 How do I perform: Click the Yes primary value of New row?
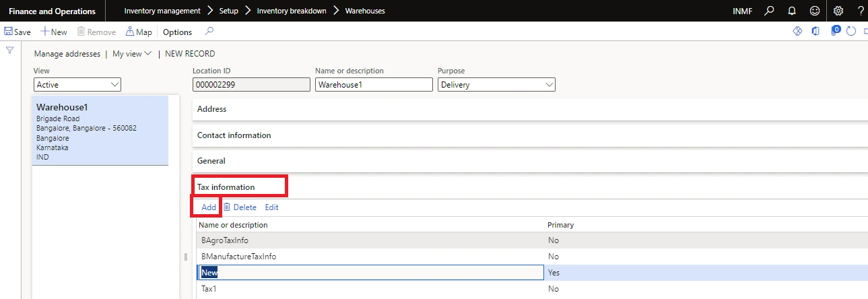click(x=554, y=273)
